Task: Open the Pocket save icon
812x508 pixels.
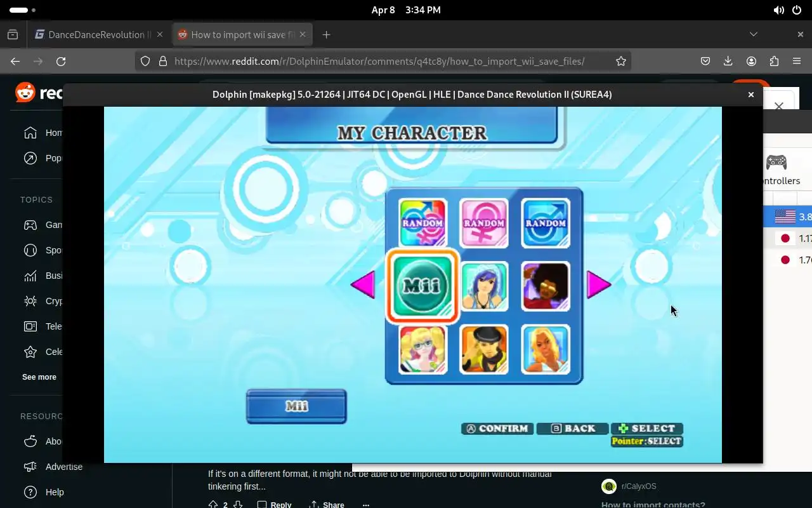Action: click(x=705, y=61)
